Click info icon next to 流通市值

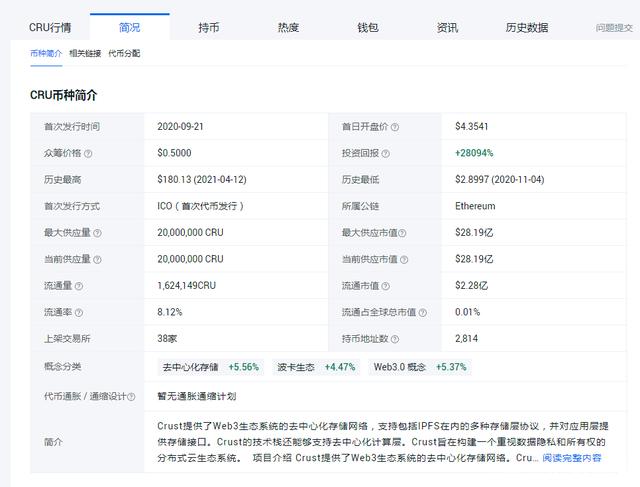(x=385, y=285)
